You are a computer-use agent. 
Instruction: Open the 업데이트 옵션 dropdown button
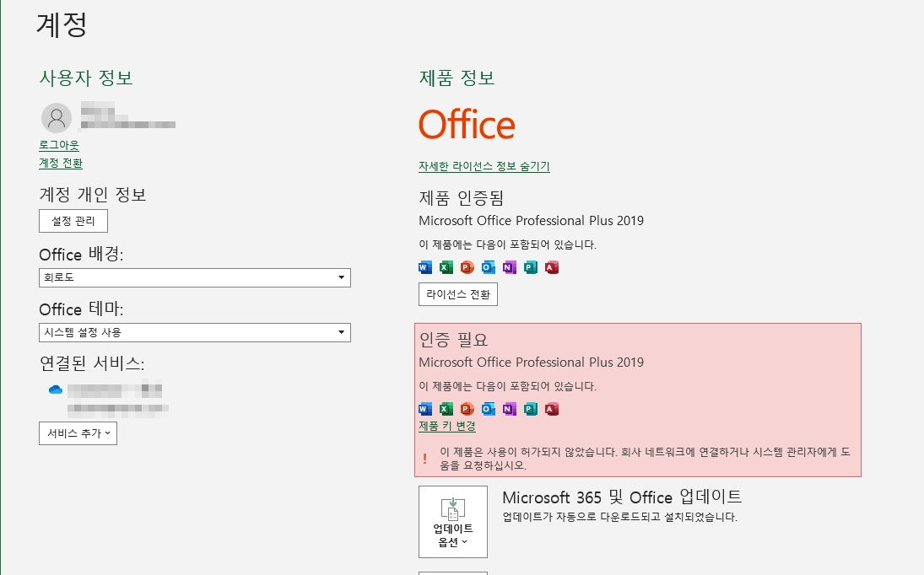coord(453,521)
